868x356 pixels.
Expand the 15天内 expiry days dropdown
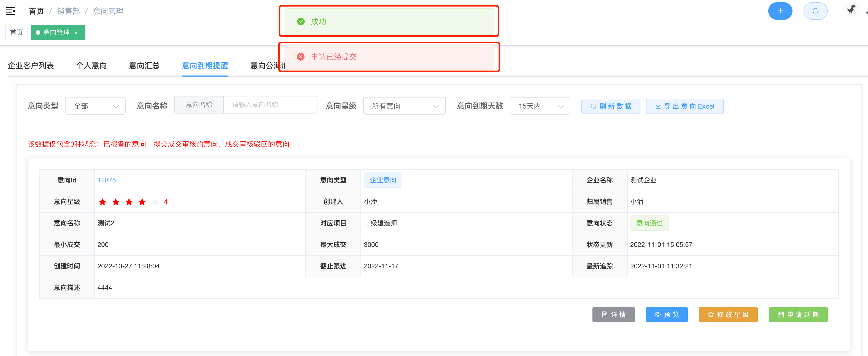(x=540, y=106)
